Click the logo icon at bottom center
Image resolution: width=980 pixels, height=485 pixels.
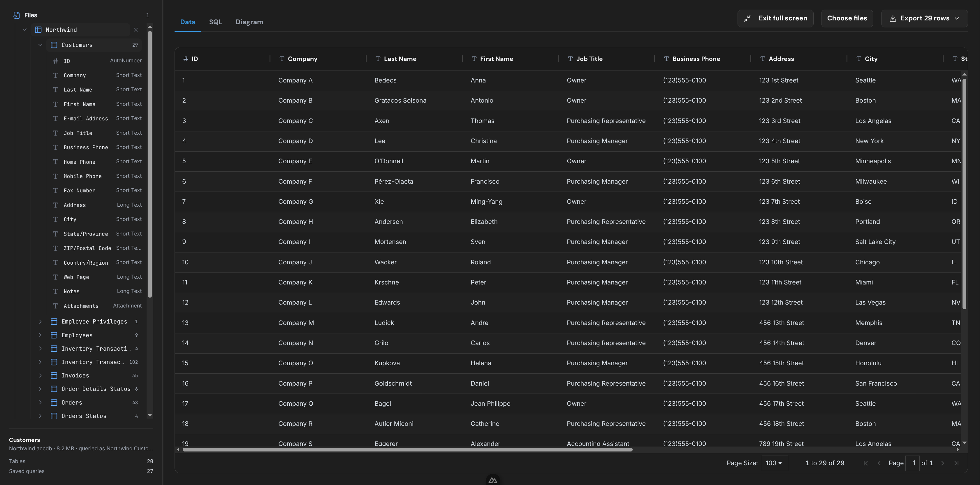coord(493,480)
